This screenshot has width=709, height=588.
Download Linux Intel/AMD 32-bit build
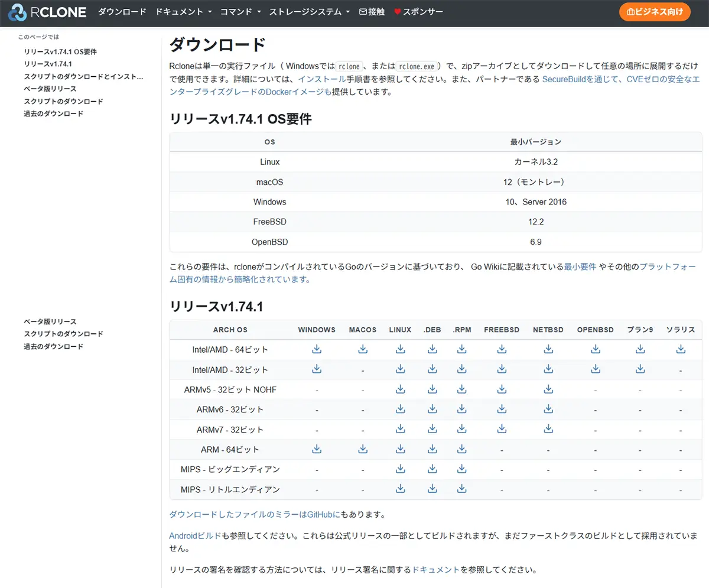click(401, 369)
